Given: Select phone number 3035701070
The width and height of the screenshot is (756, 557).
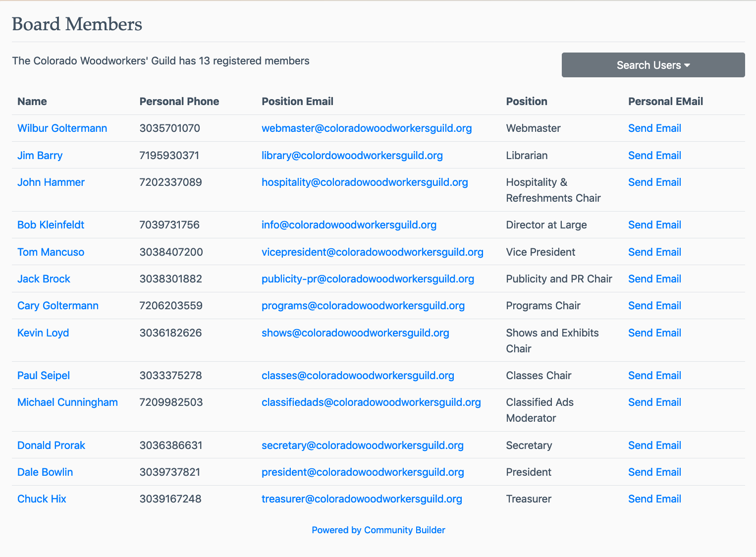Looking at the screenshot, I should point(170,128).
